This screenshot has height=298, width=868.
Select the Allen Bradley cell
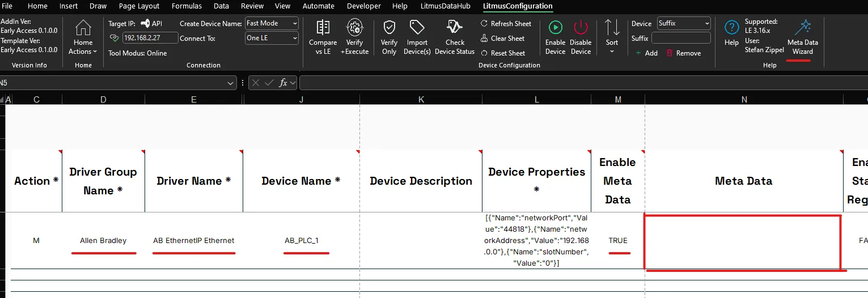pos(103,241)
